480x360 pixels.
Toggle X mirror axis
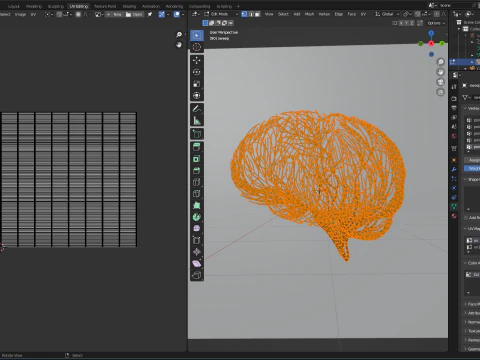coord(402,23)
